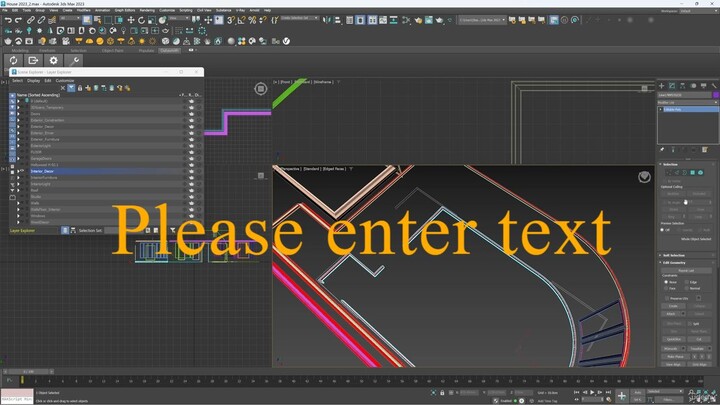720x405 pixels.
Task: Click the purple object color swatch
Action: click(x=715, y=95)
